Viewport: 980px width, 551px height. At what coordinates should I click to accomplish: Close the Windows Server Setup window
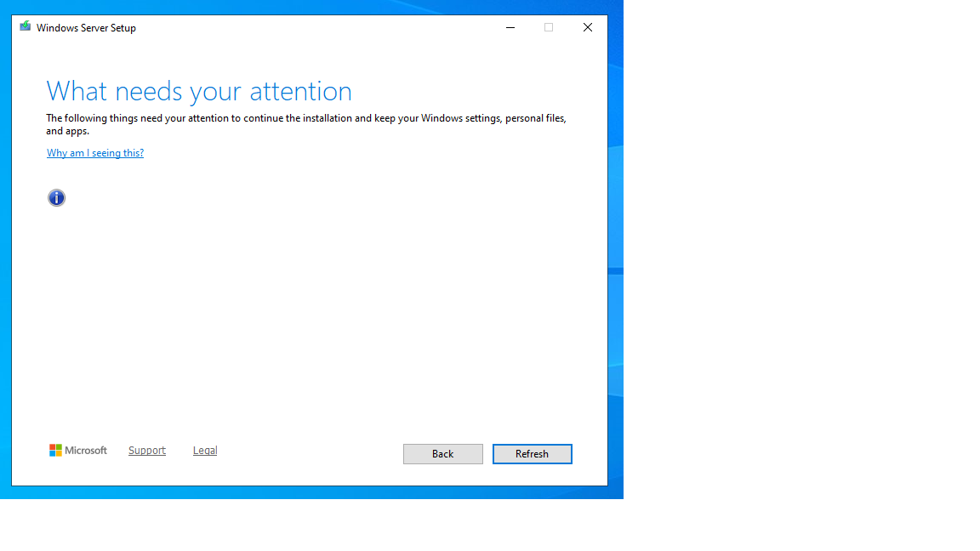coord(588,27)
